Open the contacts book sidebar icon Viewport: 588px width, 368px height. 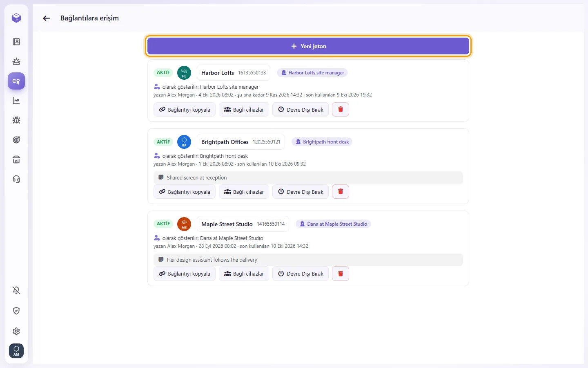point(16,42)
